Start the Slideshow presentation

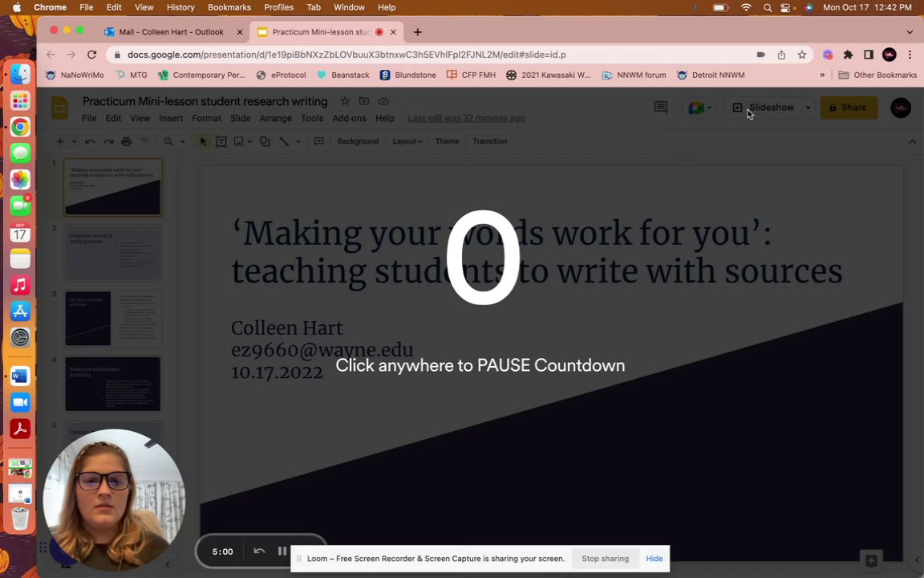tap(764, 108)
